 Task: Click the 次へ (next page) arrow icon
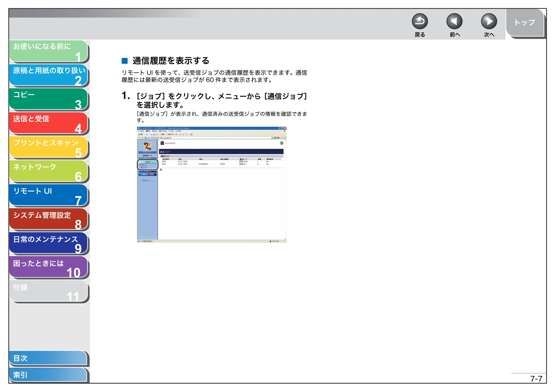click(x=489, y=21)
